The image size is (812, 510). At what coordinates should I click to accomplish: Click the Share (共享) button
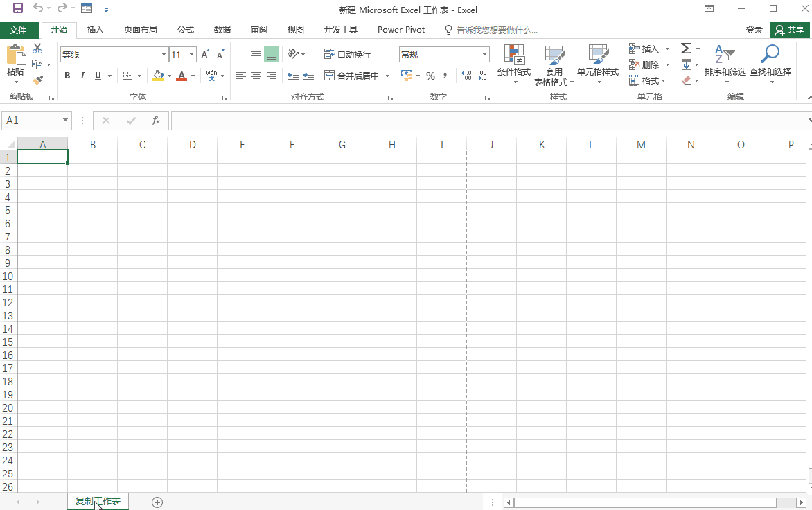[789, 30]
